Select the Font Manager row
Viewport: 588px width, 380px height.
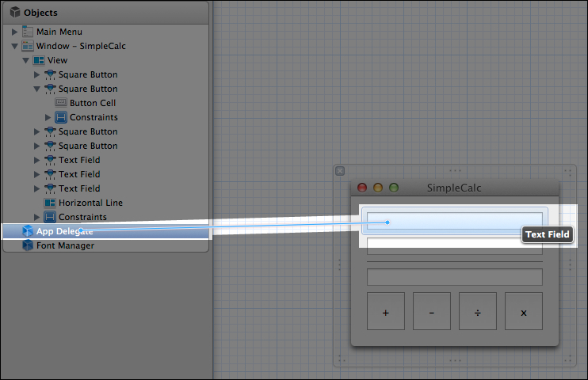tap(105, 245)
